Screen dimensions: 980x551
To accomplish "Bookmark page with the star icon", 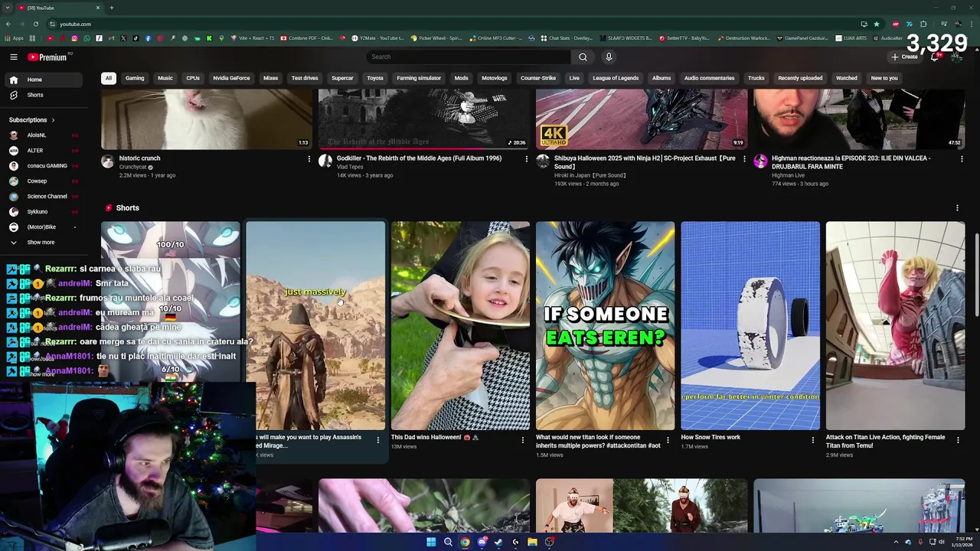I will 877,24.
